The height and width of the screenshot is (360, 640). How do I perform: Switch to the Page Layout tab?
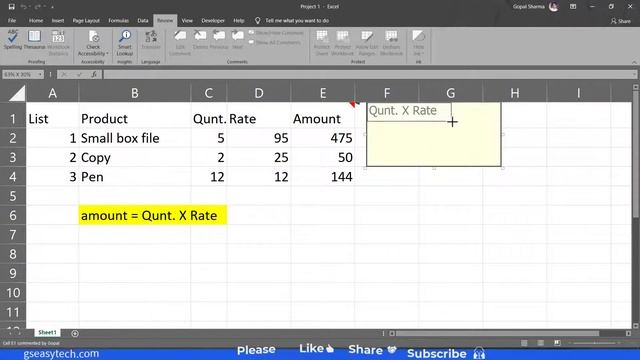pyautogui.click(x=86, y=20)
